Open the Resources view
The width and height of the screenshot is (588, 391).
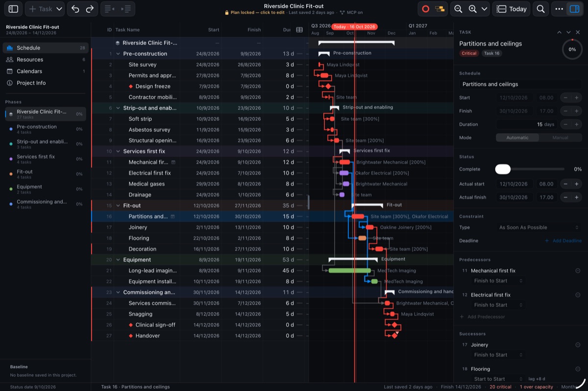45,60
